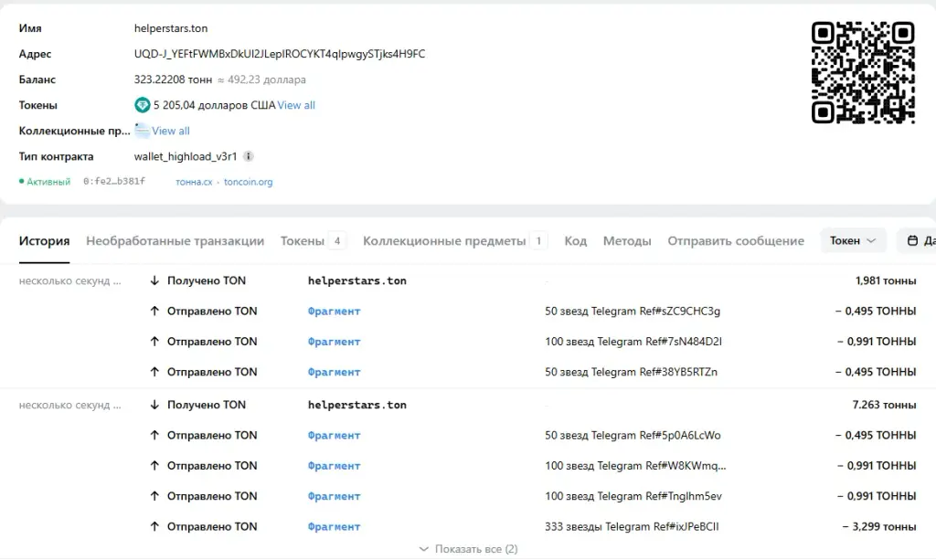Click the Активный status indicator
The width and height of the screenshot is (936, 560).
click(x=45, y=181)
